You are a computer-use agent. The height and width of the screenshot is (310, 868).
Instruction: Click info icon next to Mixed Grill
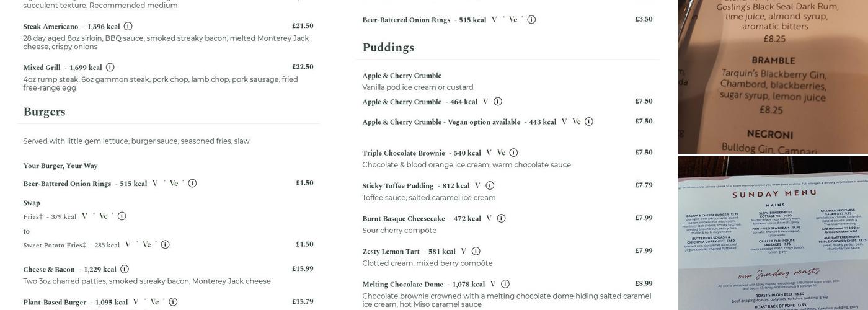(x=110, y=68)
